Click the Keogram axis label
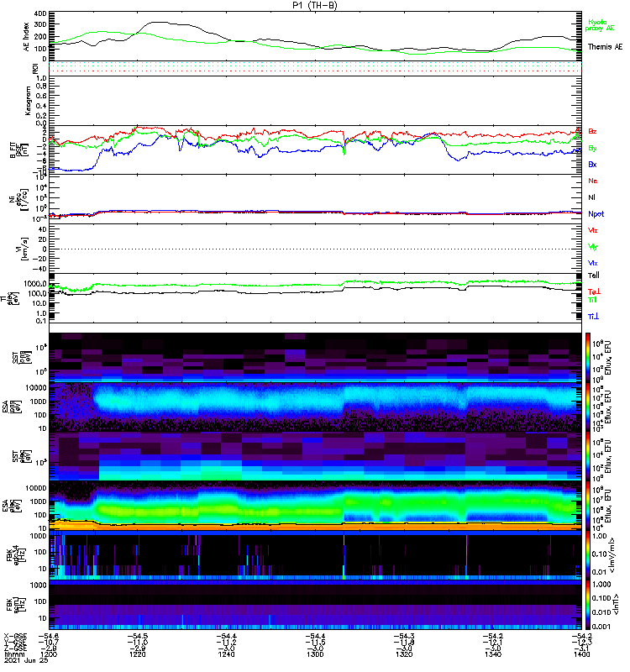 (28, 100)
